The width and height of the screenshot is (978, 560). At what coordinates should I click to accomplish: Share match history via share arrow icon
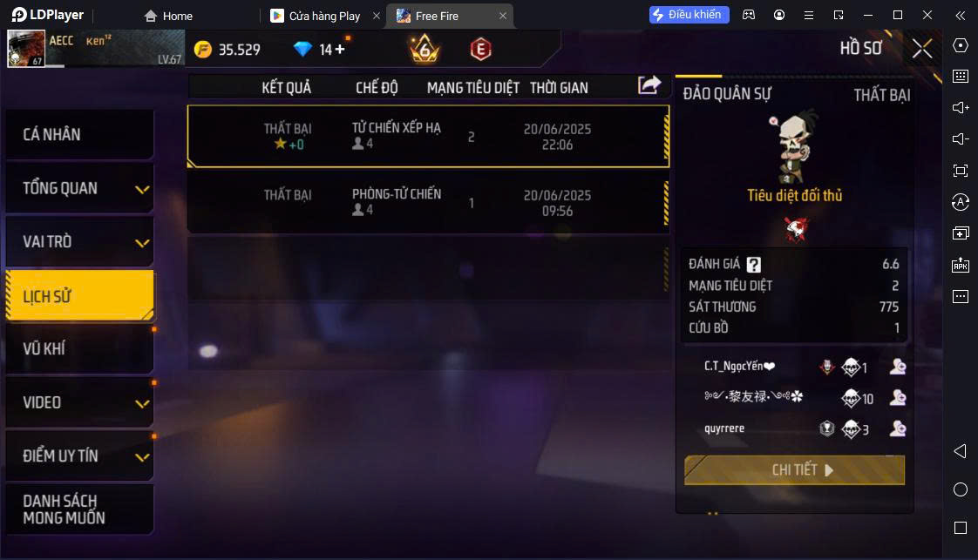649,84
